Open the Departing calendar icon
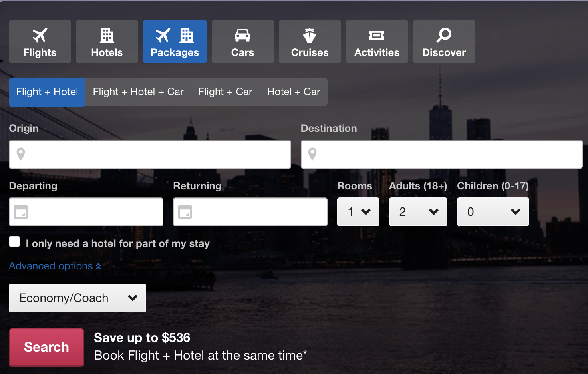588x374 pixels. [21, 212]
